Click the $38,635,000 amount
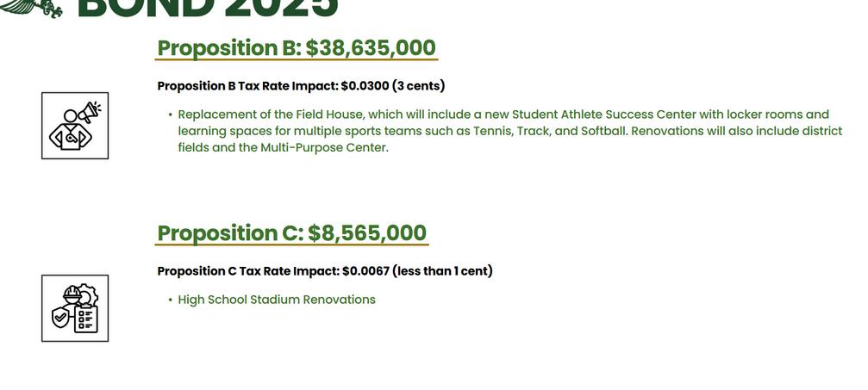 [x=371, y=48]
